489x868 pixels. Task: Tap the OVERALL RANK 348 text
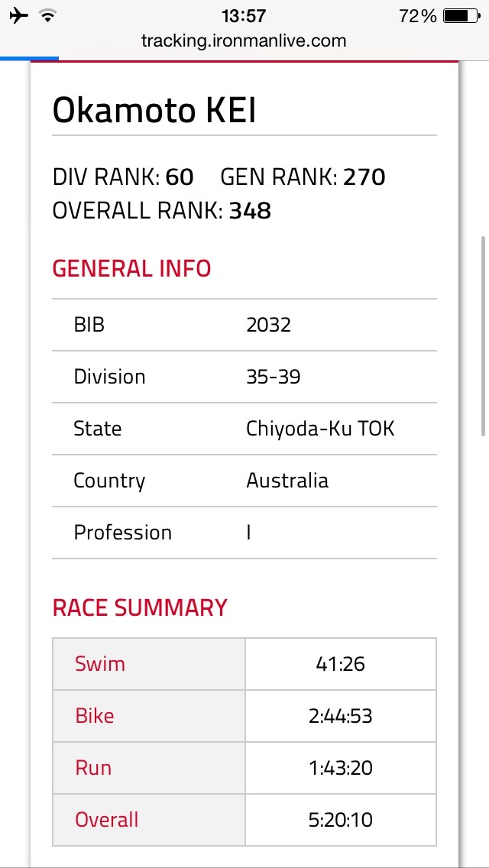tap(162, 211)
